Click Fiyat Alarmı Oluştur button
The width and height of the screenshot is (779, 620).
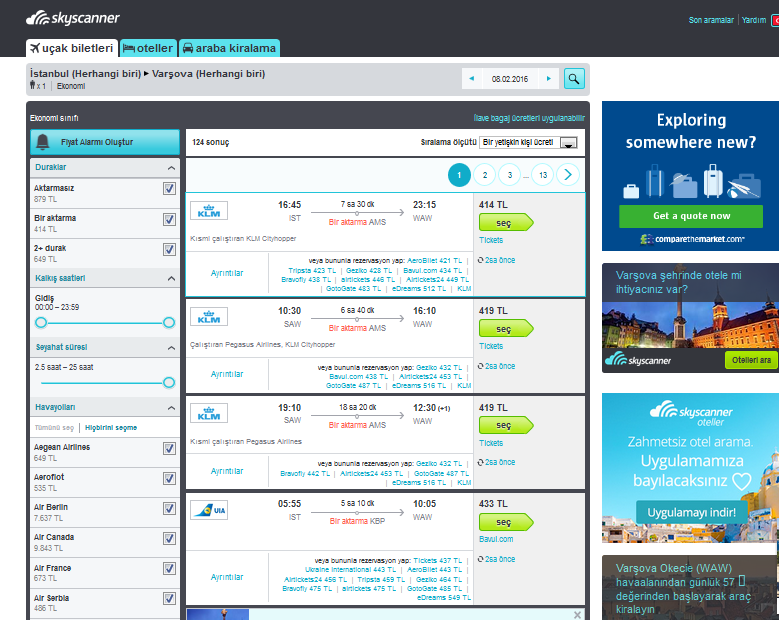[x=105, y=142]
